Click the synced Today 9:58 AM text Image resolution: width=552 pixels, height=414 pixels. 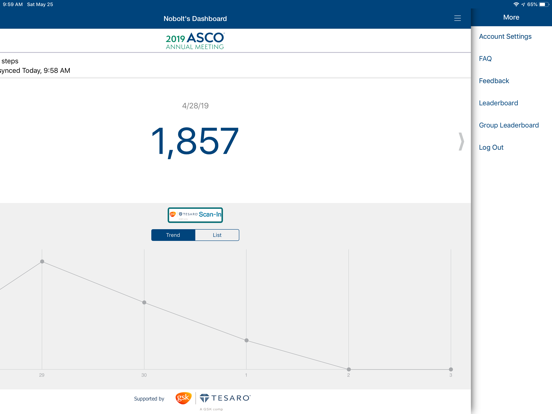point(35,71)
